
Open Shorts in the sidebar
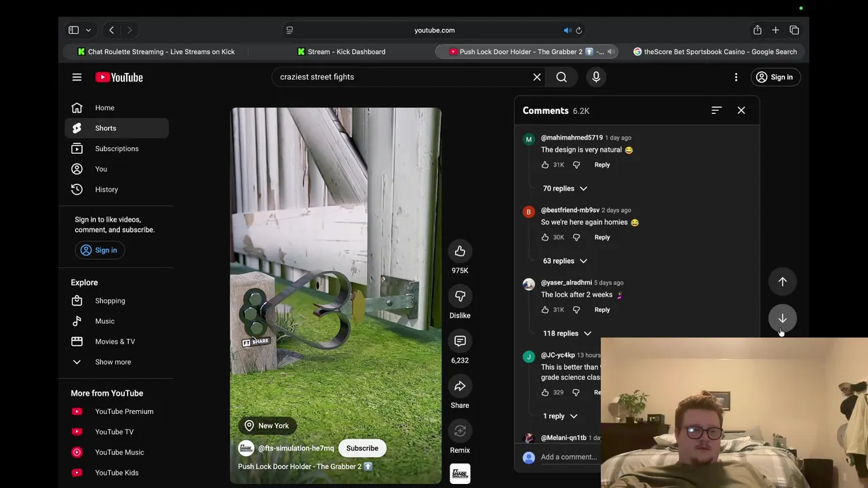pos(117,128)
